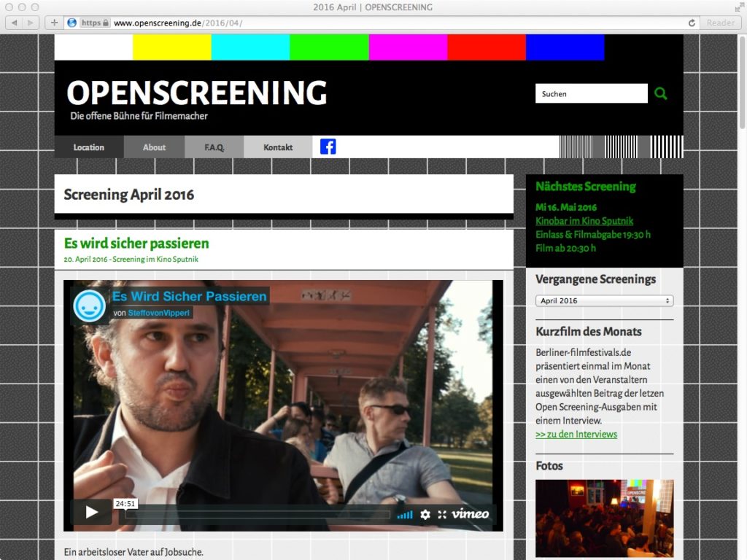The height and width of the screenshot is (560, 747).
Task: Adjust the video volume bars
Action: coord(405,515)
